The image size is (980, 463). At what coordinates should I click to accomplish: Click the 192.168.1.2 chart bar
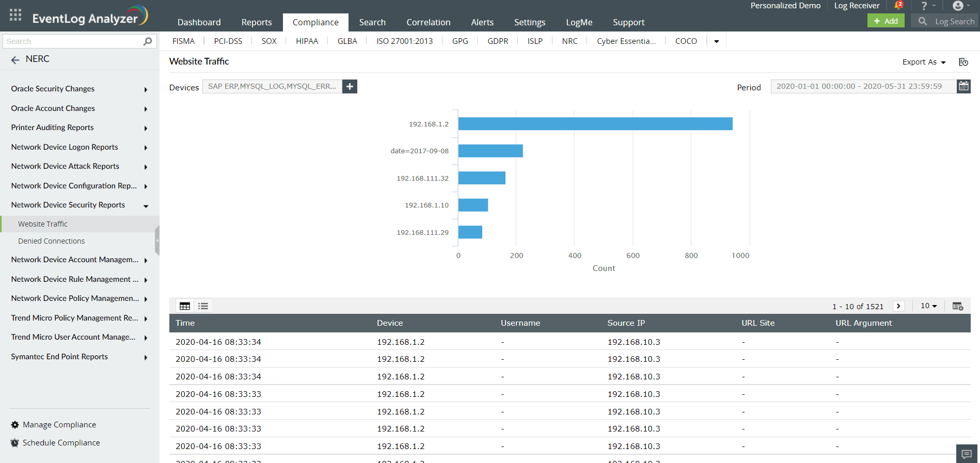coord(595,124)
